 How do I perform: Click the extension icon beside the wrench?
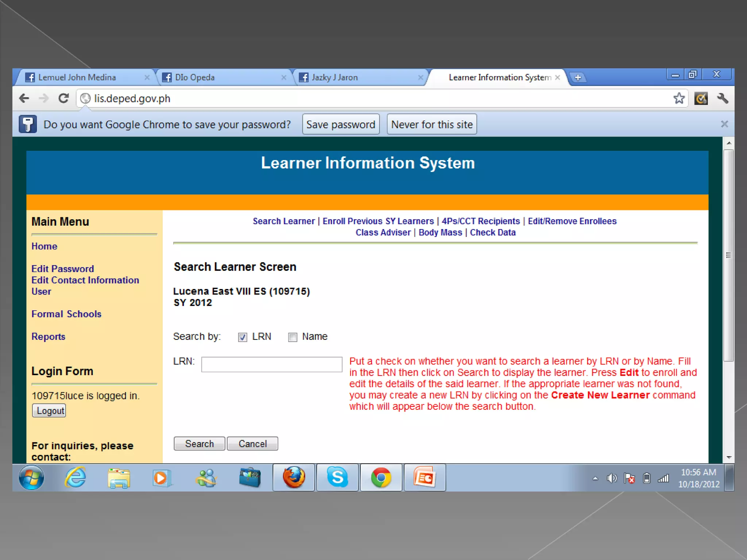(x=701, y=98)
